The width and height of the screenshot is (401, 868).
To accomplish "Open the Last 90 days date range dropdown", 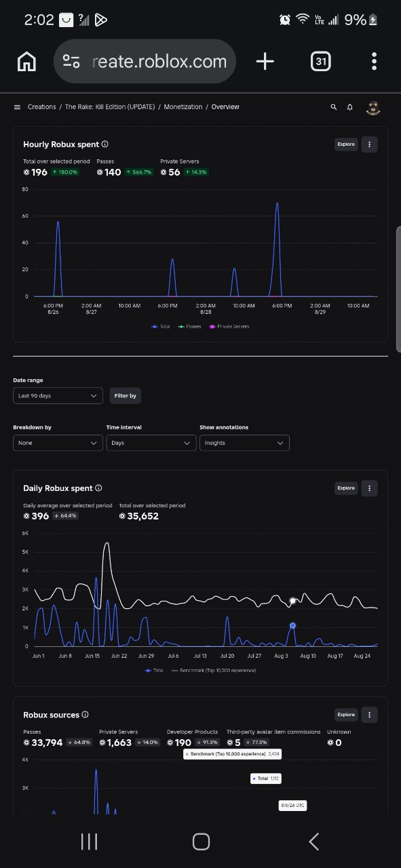I will (x=58, y=395).
